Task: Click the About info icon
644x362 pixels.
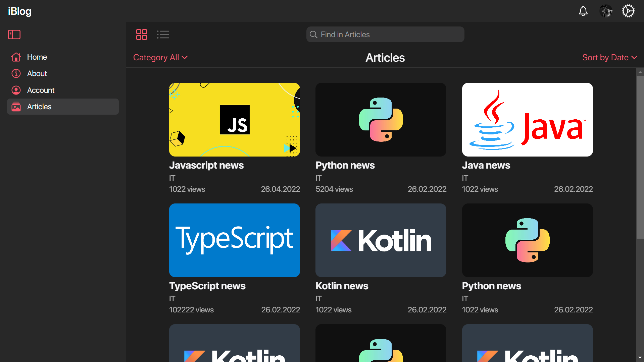Action: tap(16, 73)
